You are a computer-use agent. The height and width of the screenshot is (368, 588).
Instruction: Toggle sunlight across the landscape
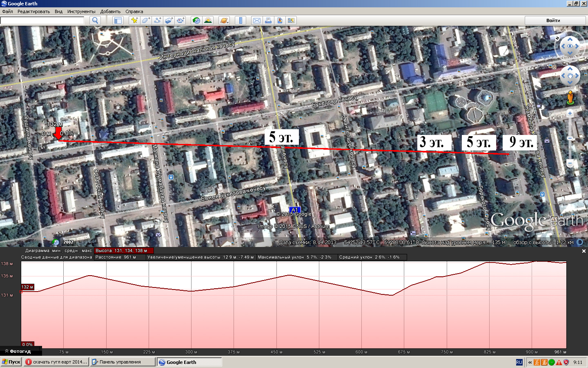(x=208, y=20)
